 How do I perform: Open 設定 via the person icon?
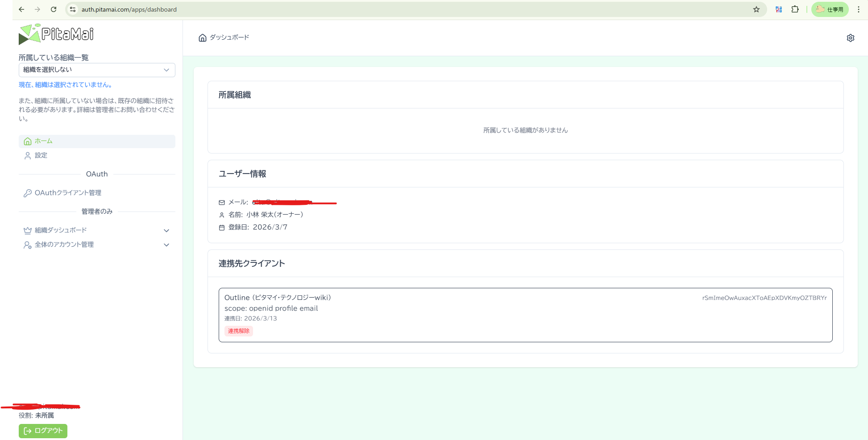click(x=28, y=155)
